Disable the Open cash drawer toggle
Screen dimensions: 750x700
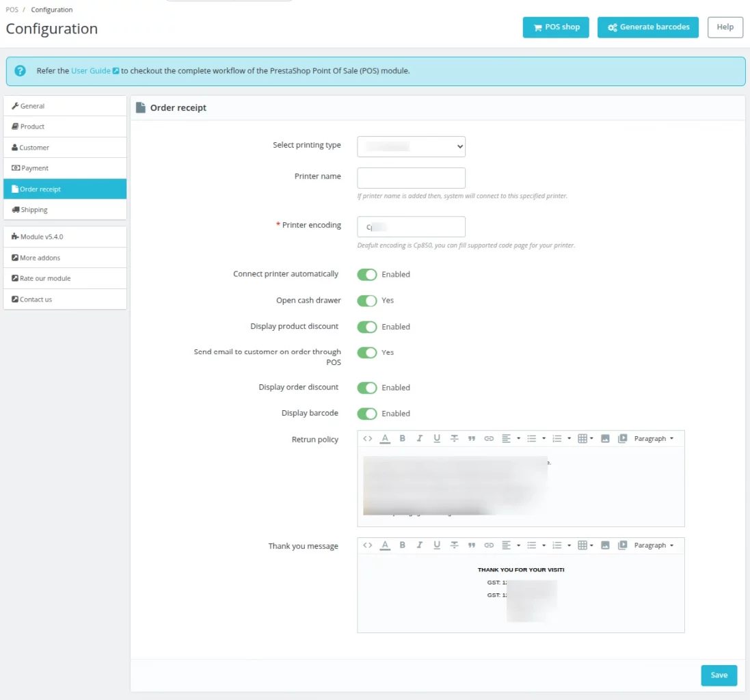[x=367, y=301]
